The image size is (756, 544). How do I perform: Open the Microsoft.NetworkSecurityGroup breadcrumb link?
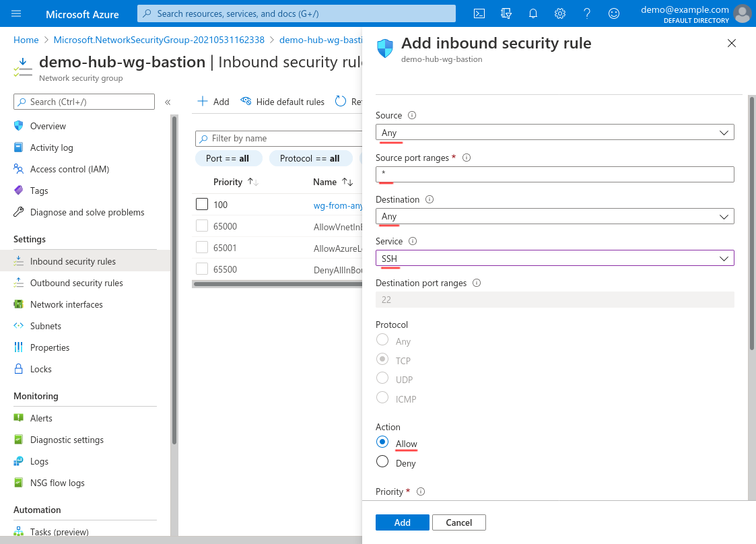[x=159, y=40]
